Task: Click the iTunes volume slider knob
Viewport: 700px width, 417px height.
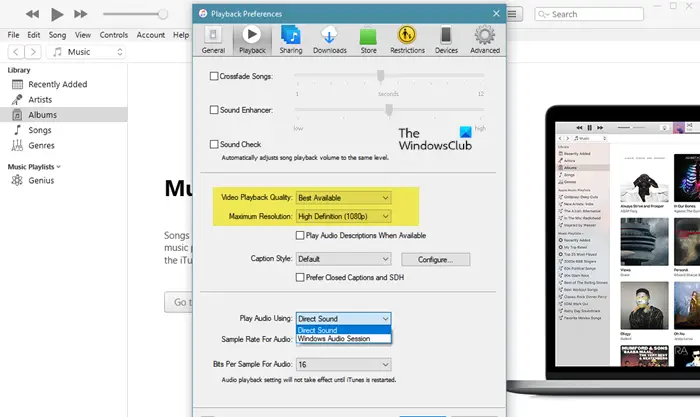Action: tap(163, 14)
